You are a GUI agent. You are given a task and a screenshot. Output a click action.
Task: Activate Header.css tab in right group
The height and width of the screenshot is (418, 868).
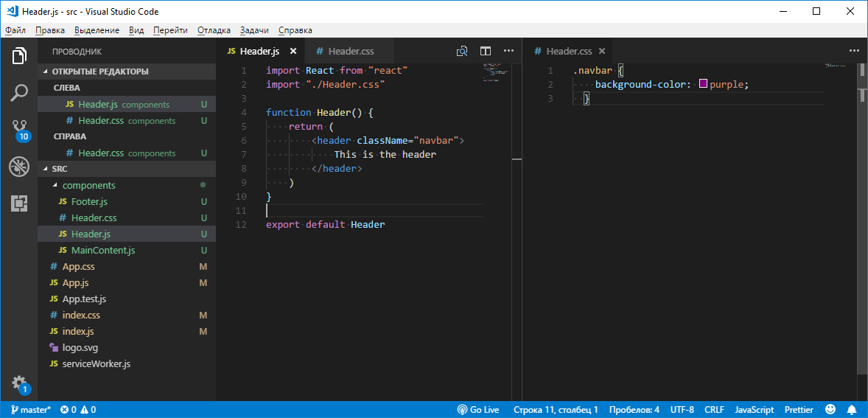click(x=567, y=52)
